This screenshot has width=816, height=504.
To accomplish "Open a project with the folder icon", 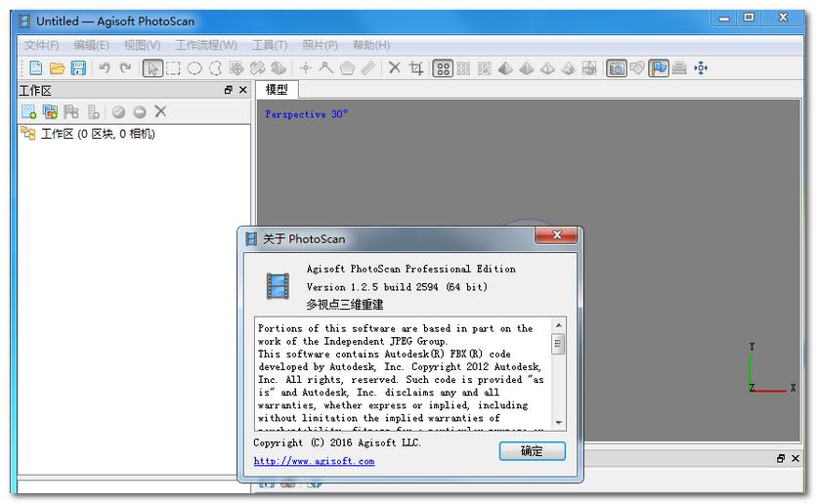I will pyautogui.click(x=57, y=68).
